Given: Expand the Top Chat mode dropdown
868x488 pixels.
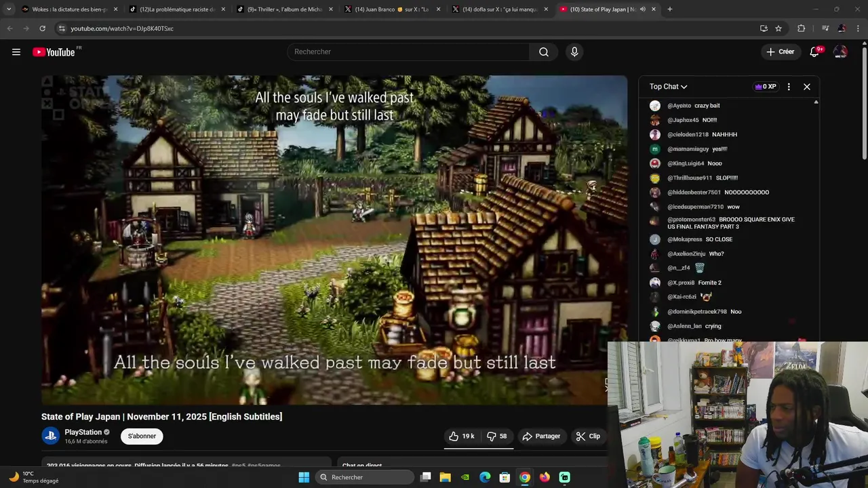Looking at the screenshot, I should [x=668, y=87].
